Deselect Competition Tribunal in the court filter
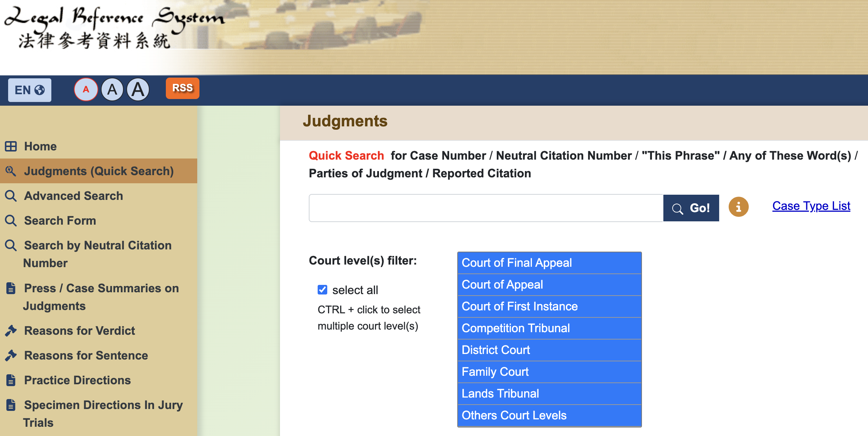868x436 pixels. click(x=516, y=328)
